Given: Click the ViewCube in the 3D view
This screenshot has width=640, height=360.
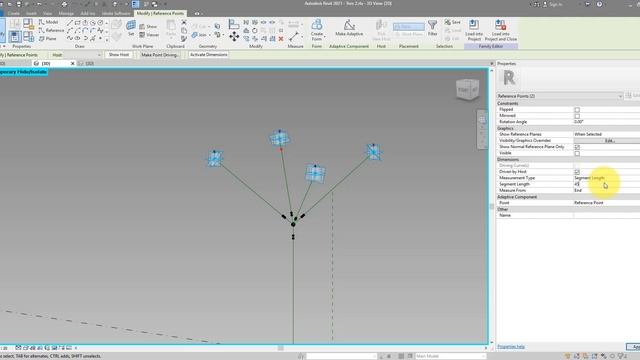Looking at the screenshot, I should (x=467, y=89).
